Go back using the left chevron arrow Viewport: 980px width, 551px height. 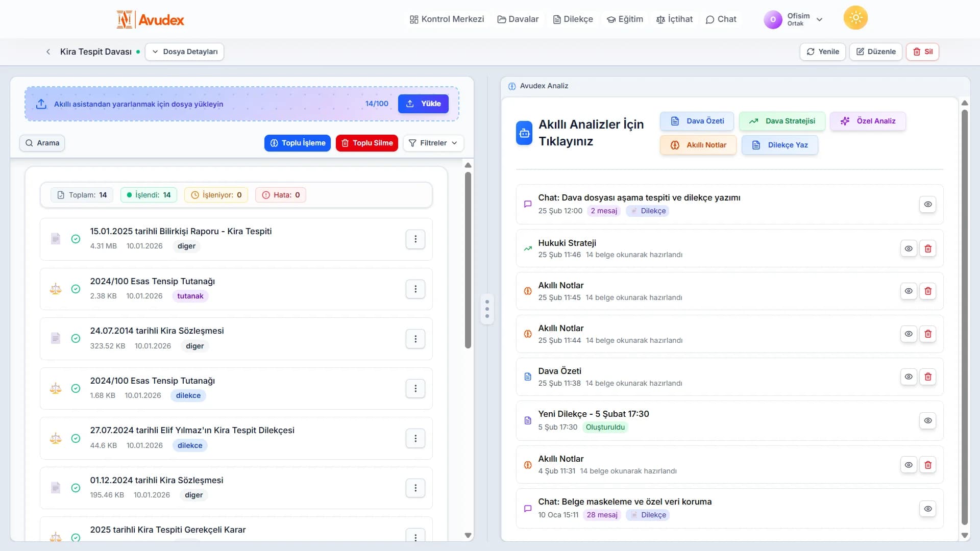click(48, 52)
